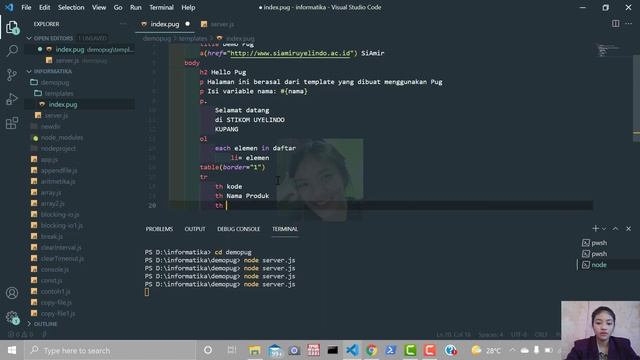The width and height of the screenshot is (640, 360).
Task: Click the Windows search box
Action: tap(110, 350)
